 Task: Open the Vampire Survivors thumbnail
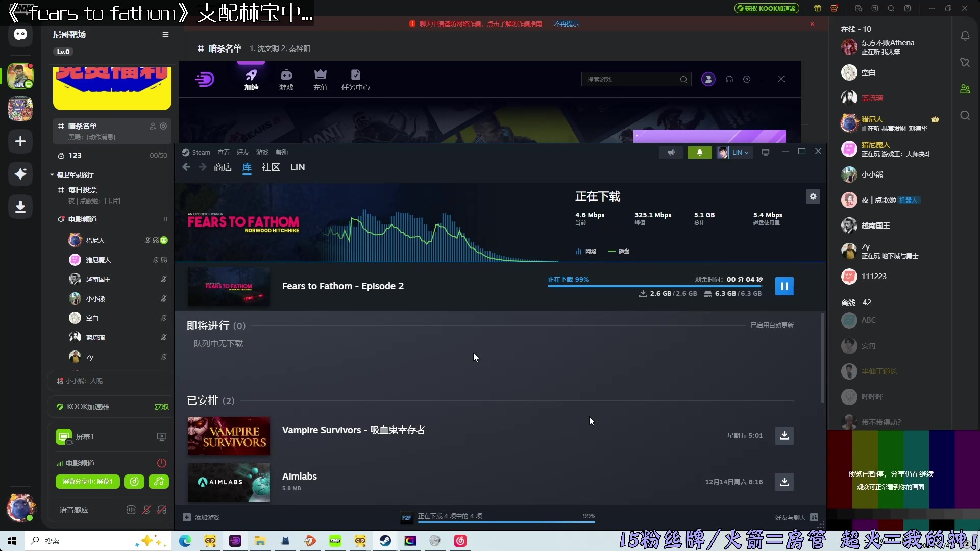(x=229, y=436)
